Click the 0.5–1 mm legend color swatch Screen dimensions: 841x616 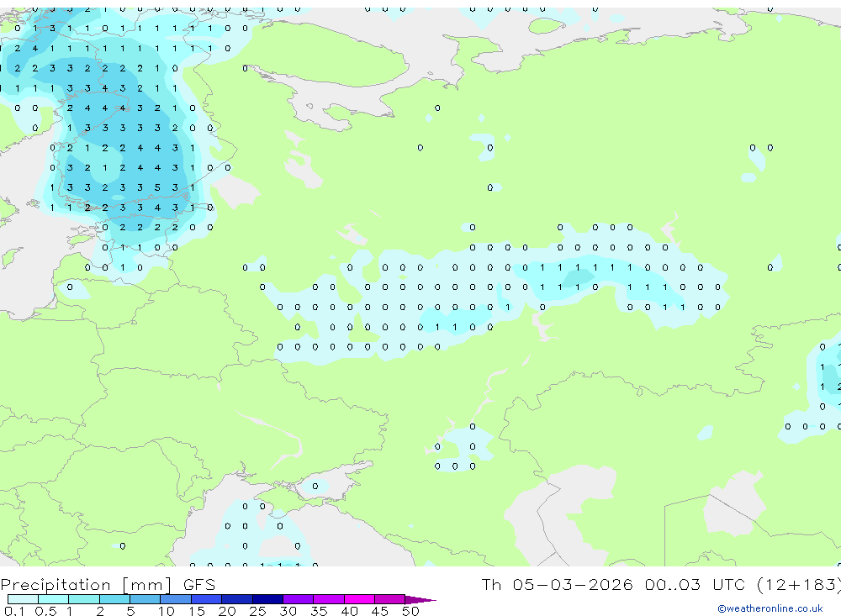[54, 599]
